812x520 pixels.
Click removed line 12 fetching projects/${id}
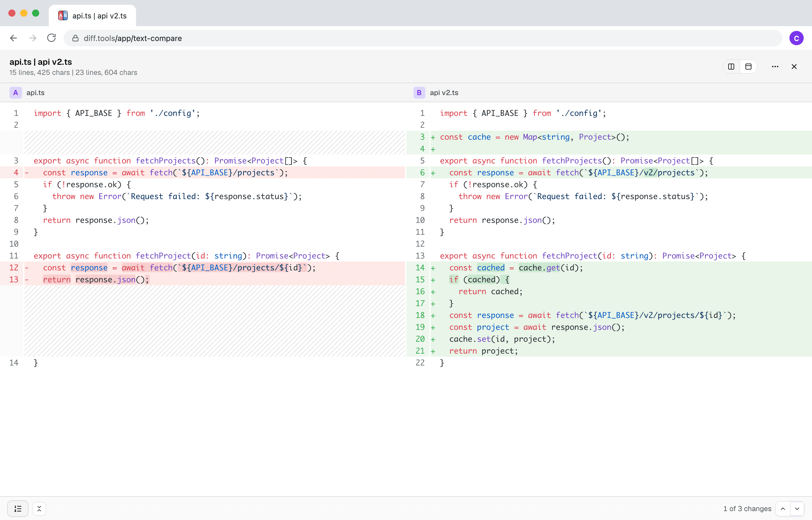pos(203,268)
